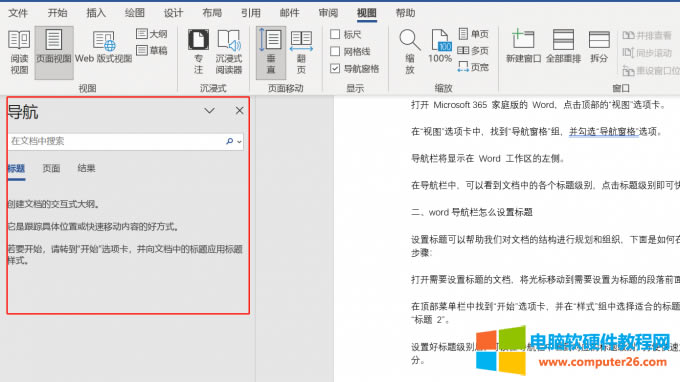Choose Side to Side page movement (翻页)
This screenshot has width=680, height=382.
pyautogui.click(x=301, y=52)
